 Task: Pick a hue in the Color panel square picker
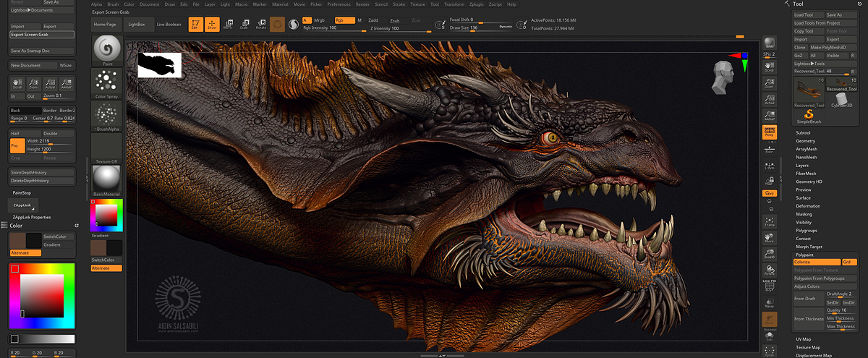click(42, 294)
